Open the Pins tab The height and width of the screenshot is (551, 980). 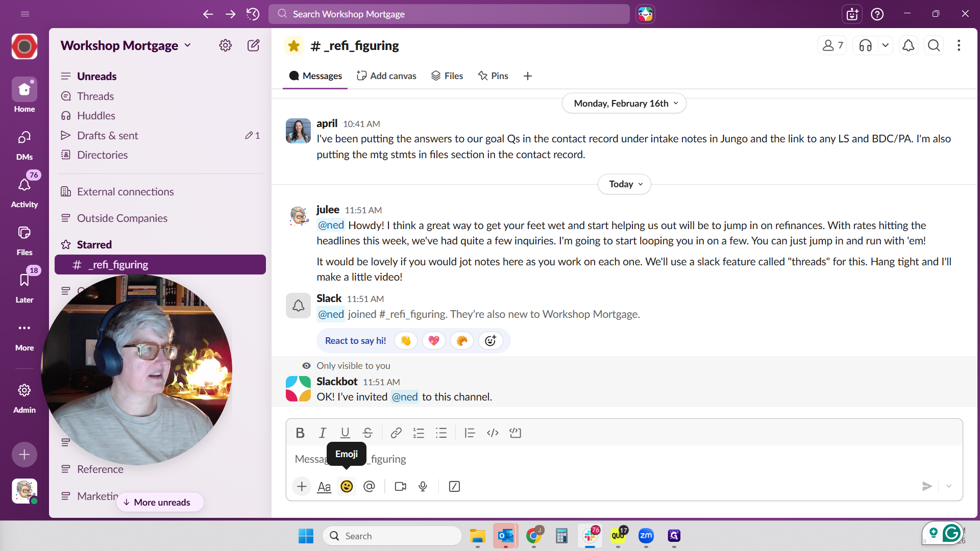[493, 76]
